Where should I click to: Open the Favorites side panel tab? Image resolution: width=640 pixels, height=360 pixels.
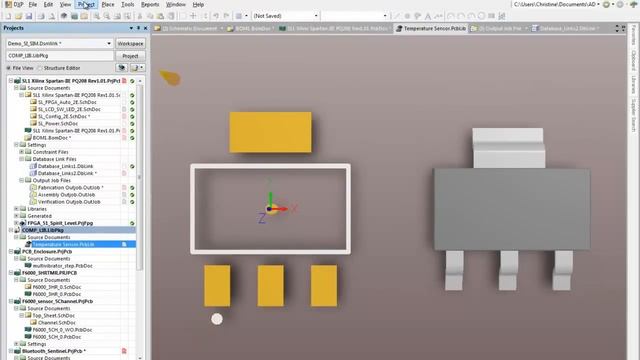(633, 35)
